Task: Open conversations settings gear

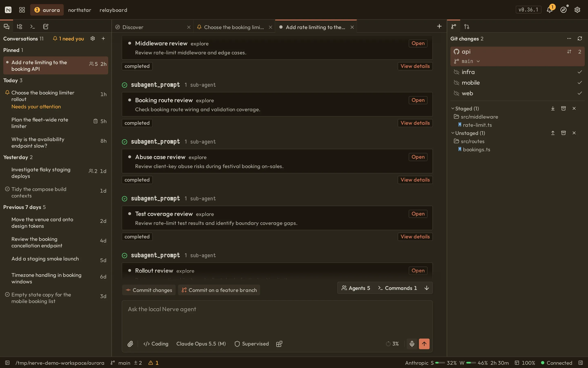Action: (x=92, y=38)
